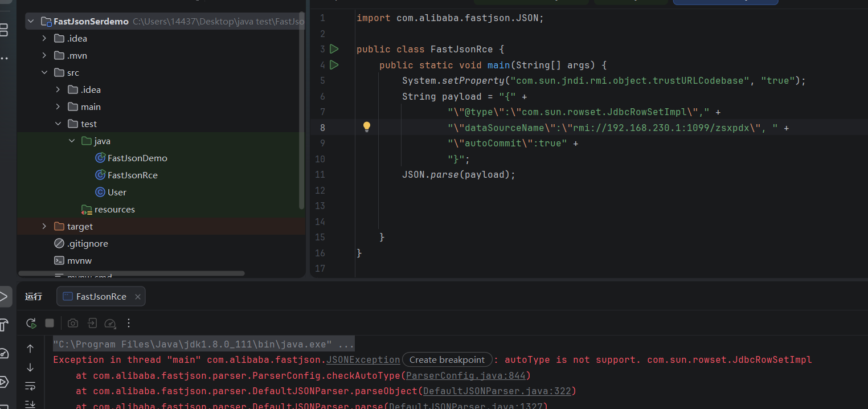Toggle soft-wrap icon in console gutter

tap(31, 386)
